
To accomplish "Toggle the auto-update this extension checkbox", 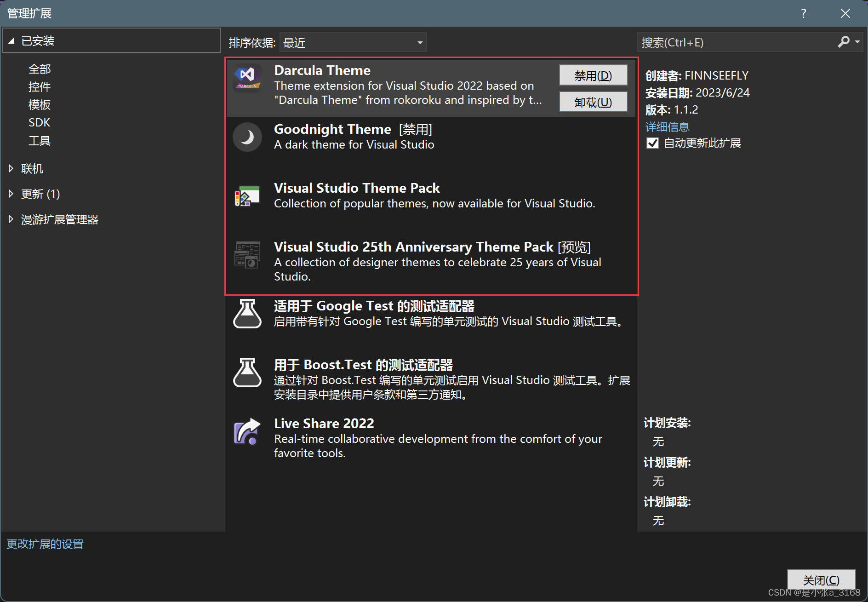I will click(x=653, y=143).
